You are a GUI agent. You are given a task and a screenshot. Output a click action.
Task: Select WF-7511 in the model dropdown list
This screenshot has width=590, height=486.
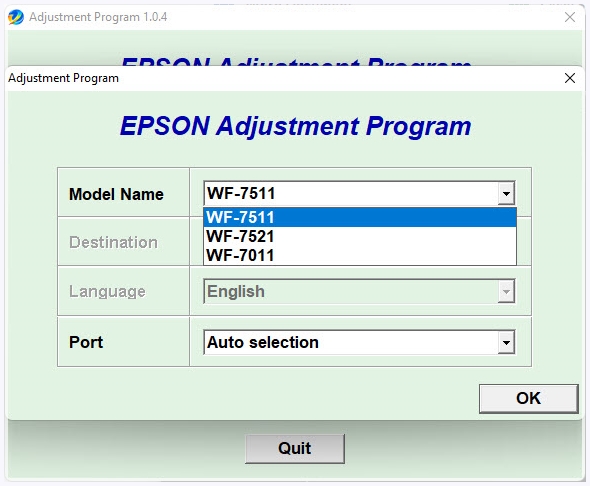360,217
